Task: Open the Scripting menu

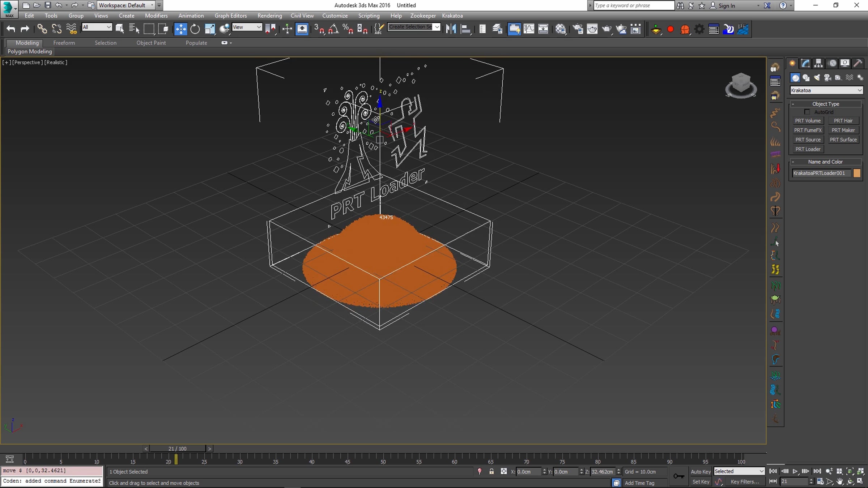Action: tap(369, 16)
